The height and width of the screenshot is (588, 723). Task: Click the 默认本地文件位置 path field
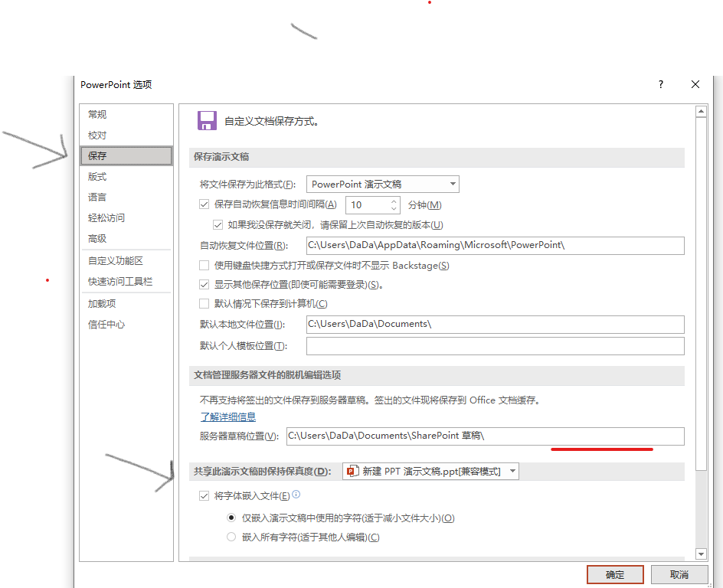496,325
